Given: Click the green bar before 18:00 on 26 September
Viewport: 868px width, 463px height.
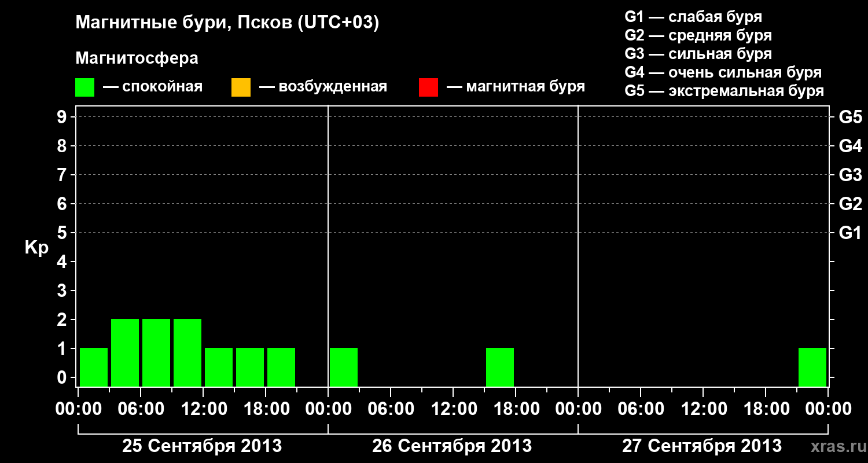Looking at the screenshot, I should pos(500,367).
